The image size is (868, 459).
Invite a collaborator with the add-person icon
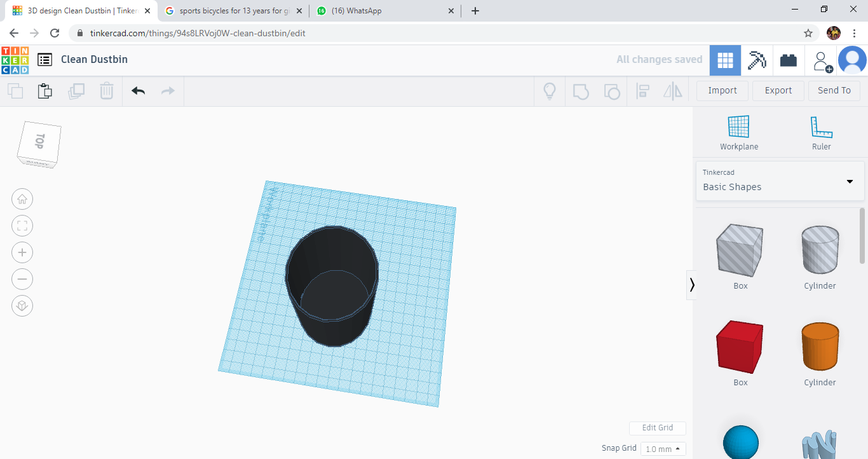pyautogui.click(x=822, y=61)
